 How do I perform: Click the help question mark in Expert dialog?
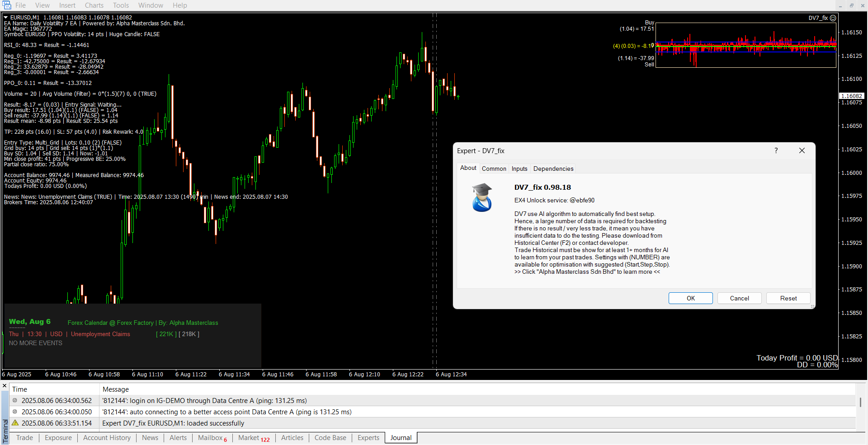click(776, 150)
